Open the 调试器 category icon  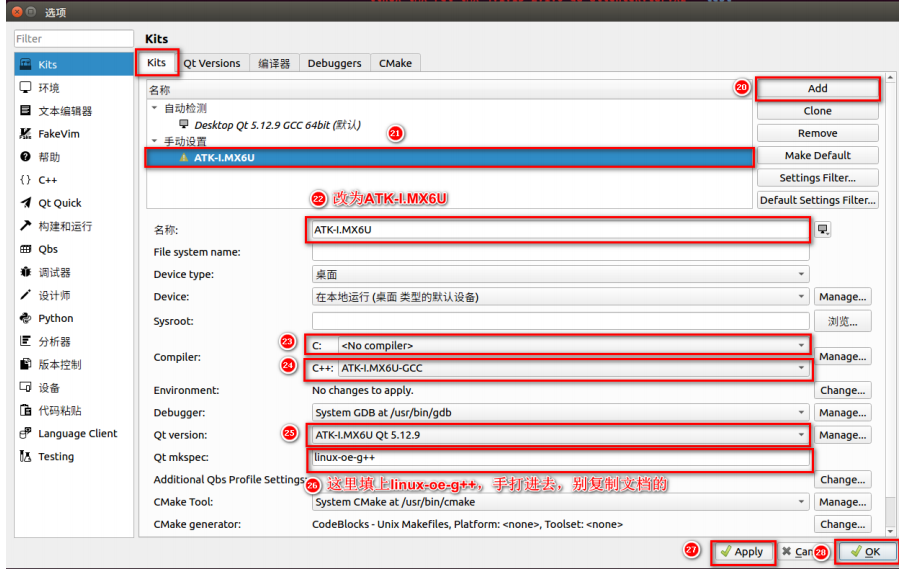click(x=25, y=272)
